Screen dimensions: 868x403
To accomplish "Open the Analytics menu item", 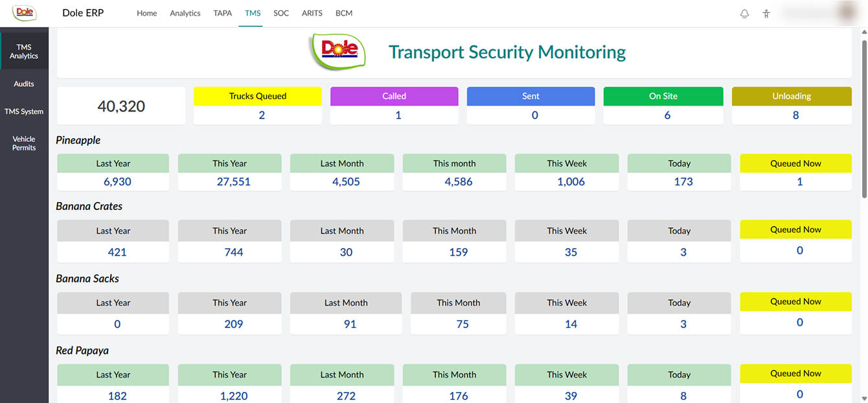I will [x=185, y=13].
